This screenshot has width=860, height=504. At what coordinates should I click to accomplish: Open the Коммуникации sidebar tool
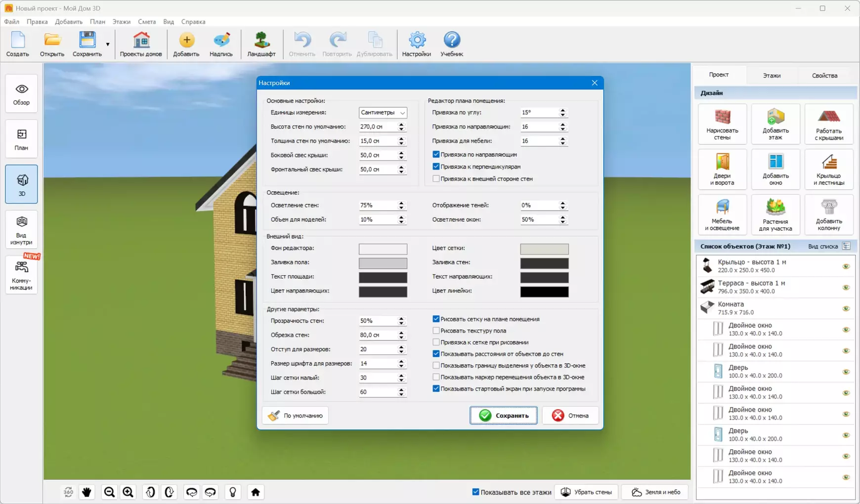[x=21, y=275]
